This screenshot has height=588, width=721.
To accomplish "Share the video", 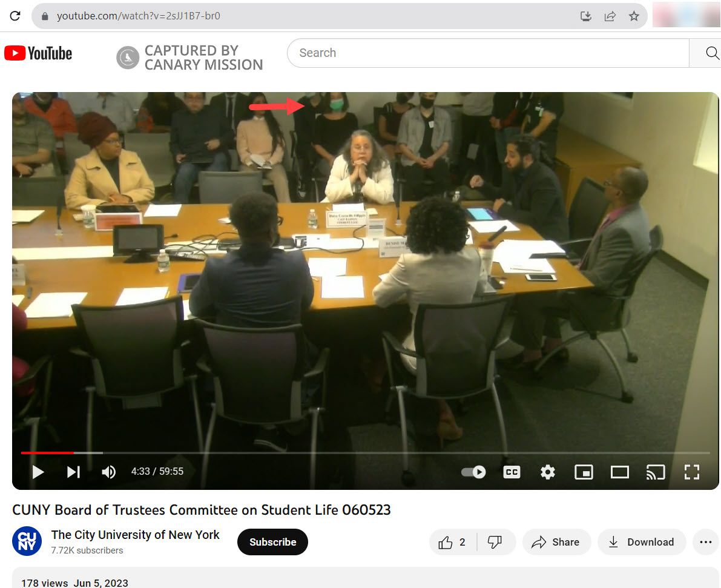I will (555, 542).
